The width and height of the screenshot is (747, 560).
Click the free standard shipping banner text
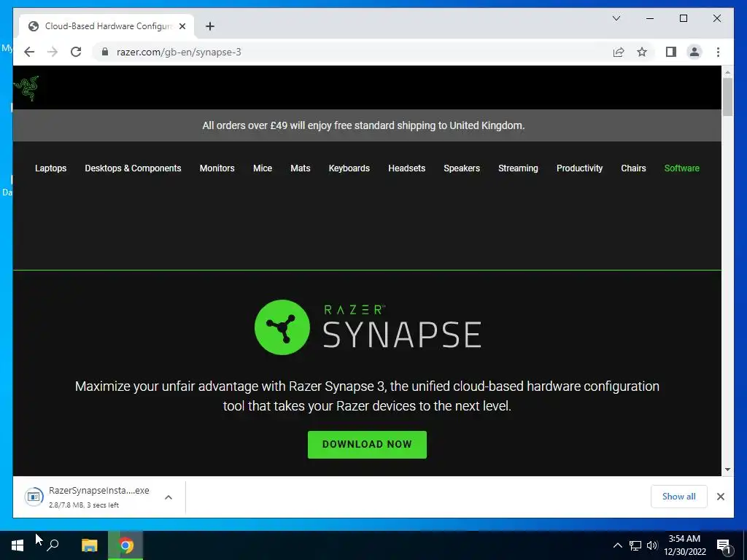[x=363, y=125]
